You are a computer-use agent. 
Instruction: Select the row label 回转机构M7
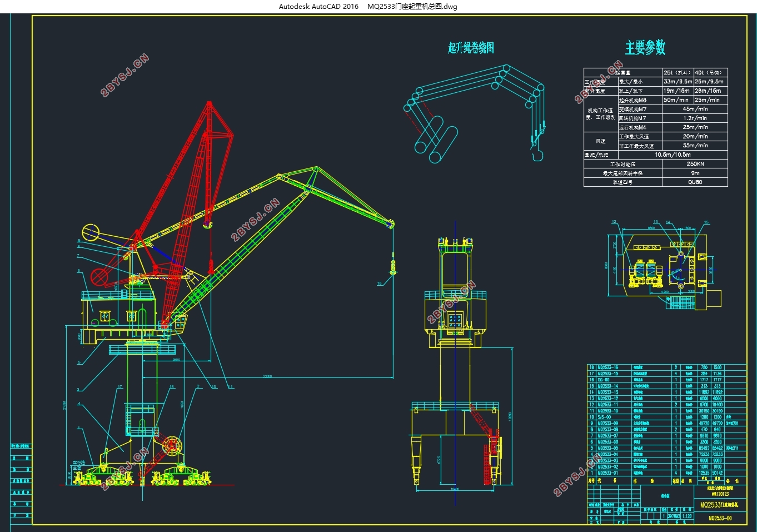click(633, 118)
